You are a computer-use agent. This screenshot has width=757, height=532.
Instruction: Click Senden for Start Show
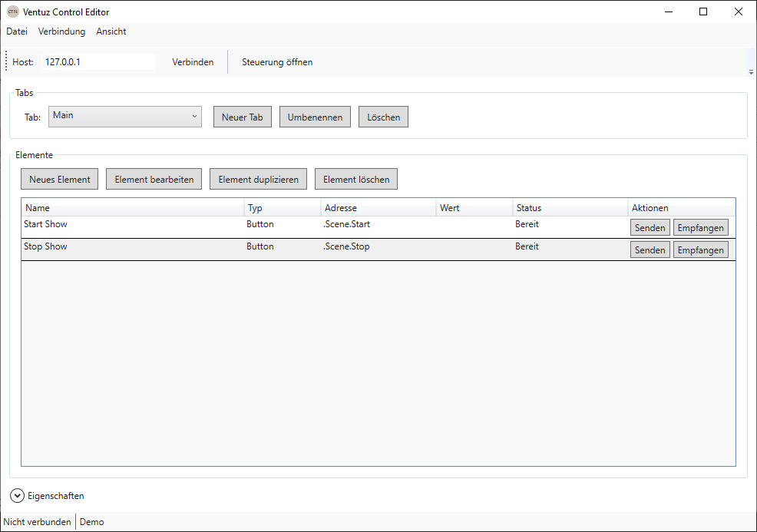pyautogui.click(x=650, y=227)
